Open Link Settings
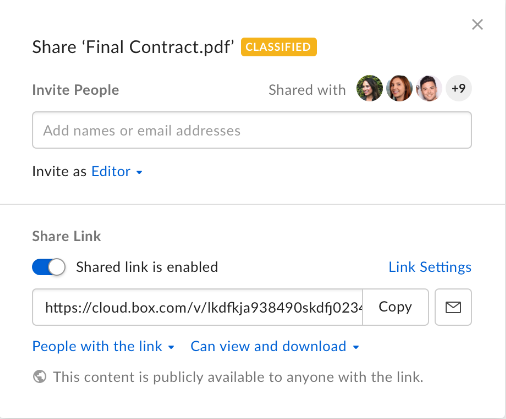This screenshot has height=419, width=506. coord(430,267)
